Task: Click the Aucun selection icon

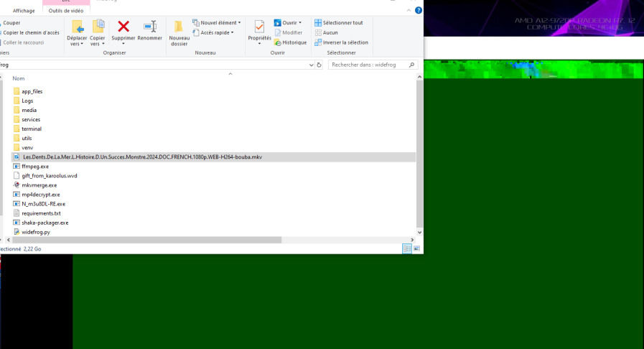Action: click(x=318, y=32)
